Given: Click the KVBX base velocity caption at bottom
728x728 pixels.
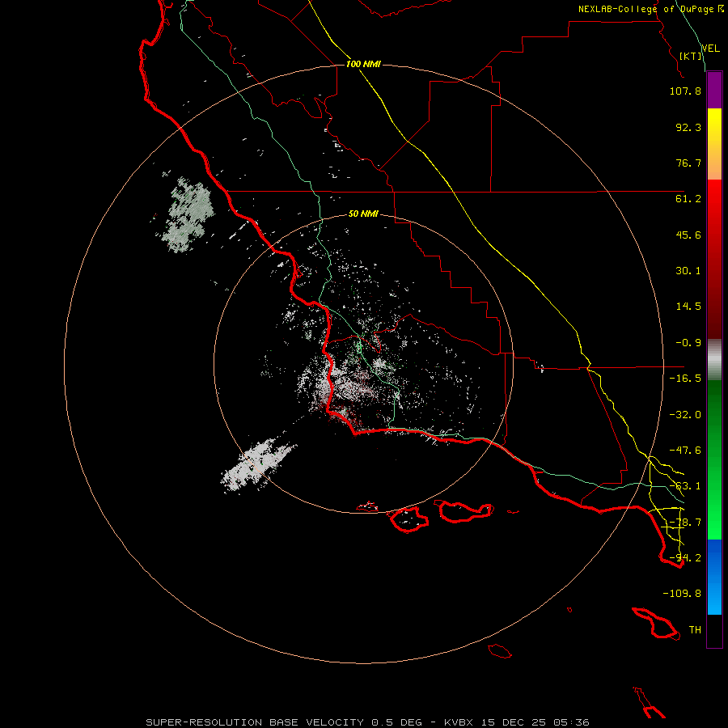Looking at the screenshot, I should (x=368, y=722).
